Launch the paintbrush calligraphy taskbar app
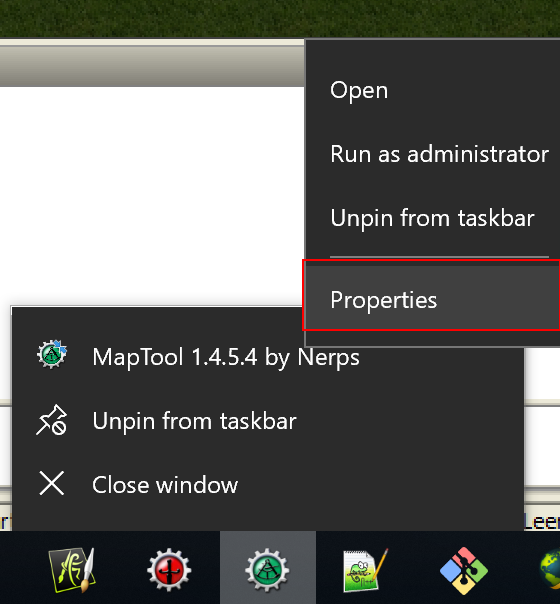The width and height of the screenshot is (560, 604). pos(72,569)
